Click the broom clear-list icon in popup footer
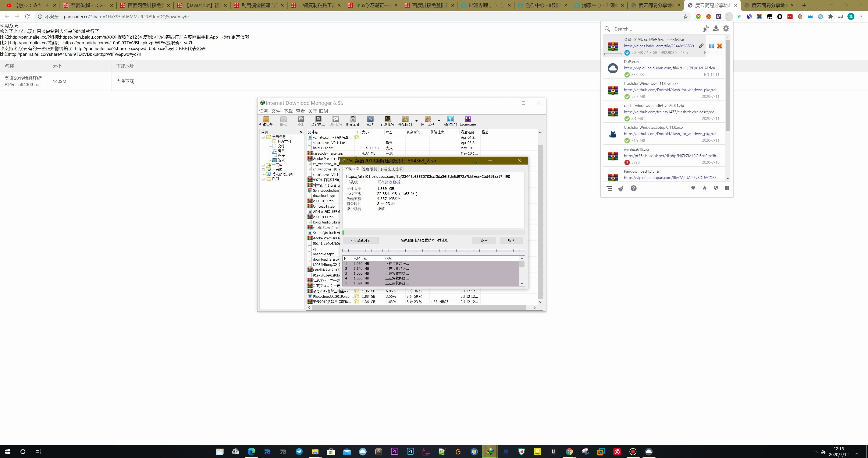 coord(621,188)
